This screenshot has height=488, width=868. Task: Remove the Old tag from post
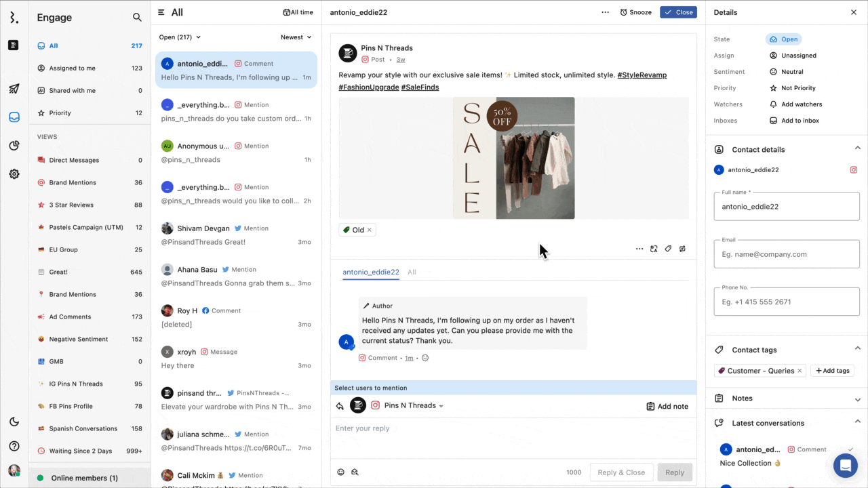pos(370,230)
